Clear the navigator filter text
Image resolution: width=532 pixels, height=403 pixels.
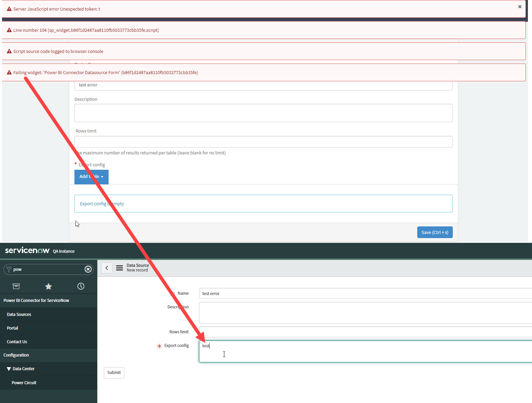tap(88, 269)
